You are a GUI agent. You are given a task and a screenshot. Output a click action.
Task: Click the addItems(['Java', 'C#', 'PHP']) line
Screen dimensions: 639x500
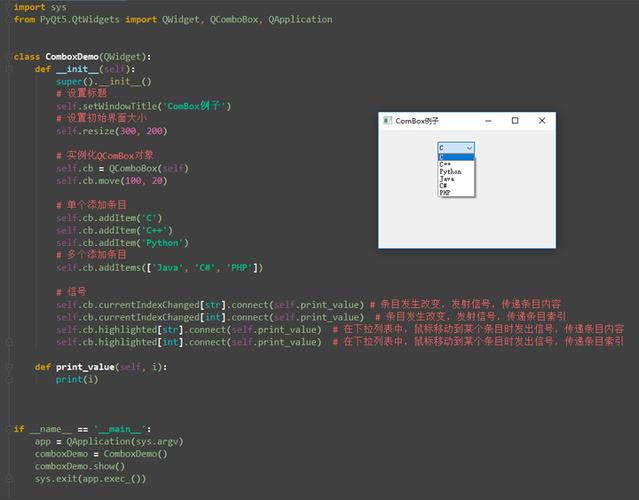click(160, 267)
